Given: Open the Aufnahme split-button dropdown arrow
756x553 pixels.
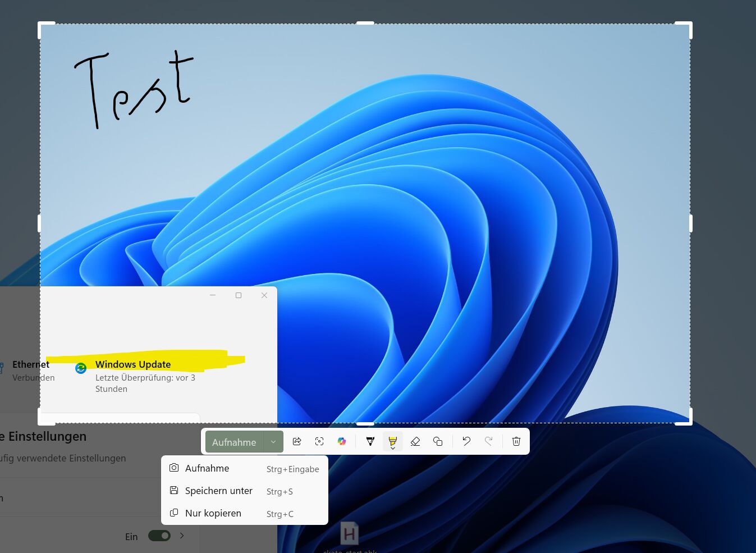Looking at the screenshot, I should [x=273, y=442].
